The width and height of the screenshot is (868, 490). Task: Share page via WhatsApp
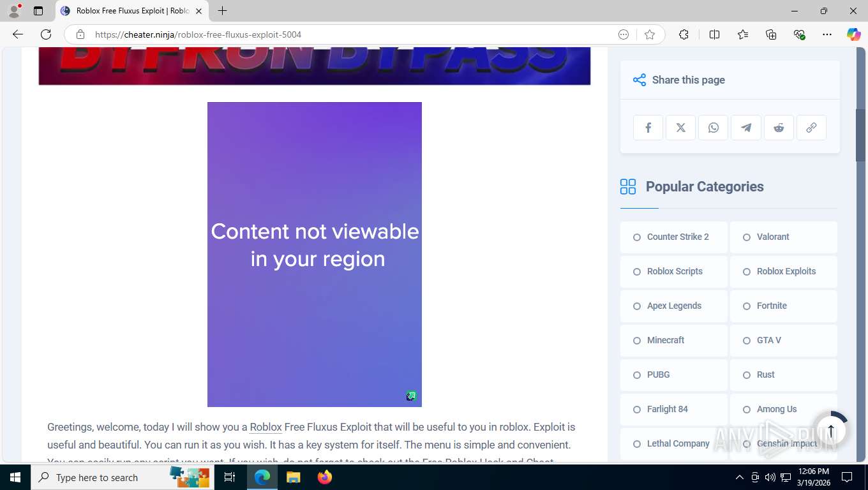[714, 128]
